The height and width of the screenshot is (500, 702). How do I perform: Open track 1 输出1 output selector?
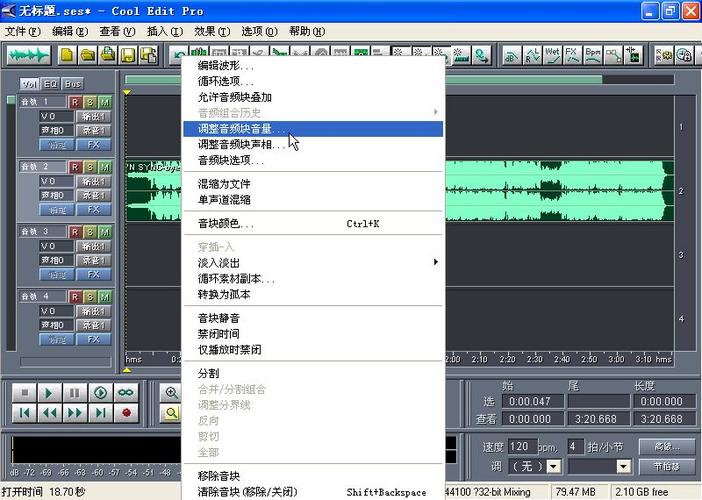tap(94, 116)
